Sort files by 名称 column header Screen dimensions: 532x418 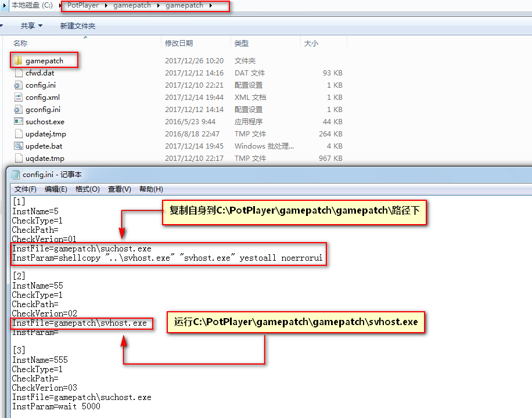(20, 43)
